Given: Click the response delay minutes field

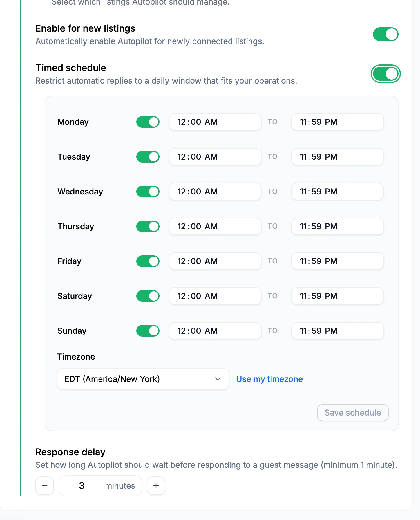Looking at the screenshot, I should [100, 486].
